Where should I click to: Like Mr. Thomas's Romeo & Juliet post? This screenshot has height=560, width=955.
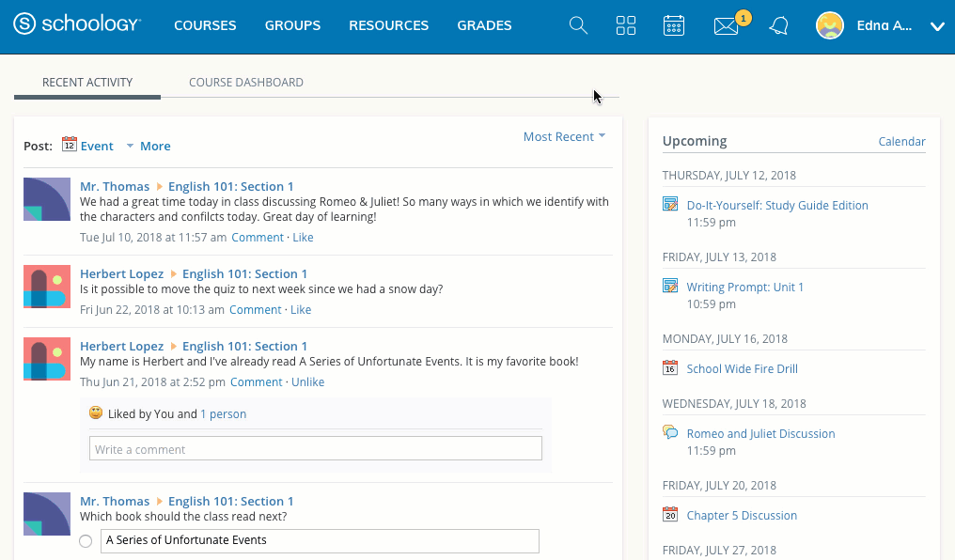pyautogui.click(x=303, y=238)
